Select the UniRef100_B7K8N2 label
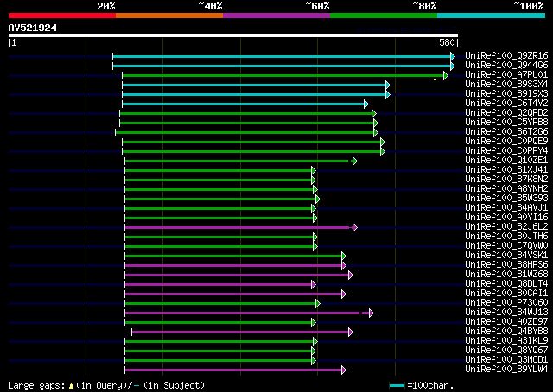 click(x=506, y=180)
